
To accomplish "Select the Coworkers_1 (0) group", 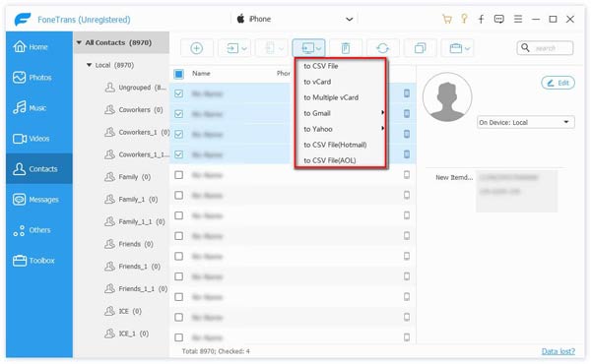I will tap(137, 132).
